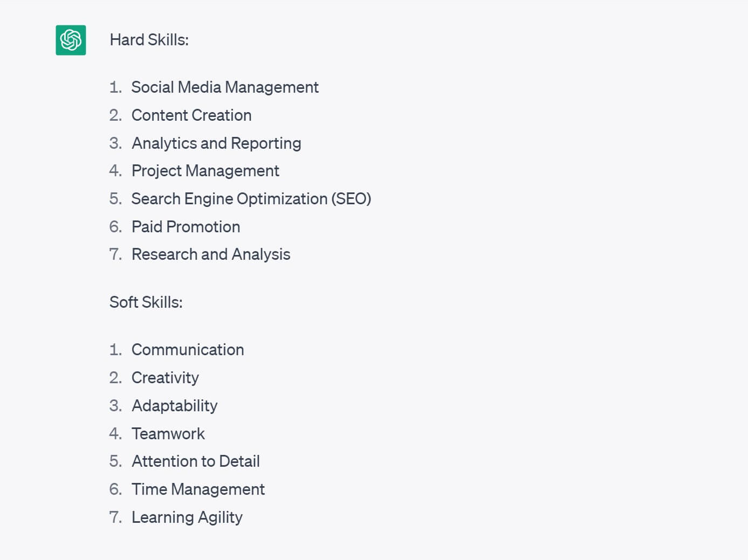Screen dimensions: 748x560
Task: Click 'Learning Agility' list item
Action: pos(187,517)
